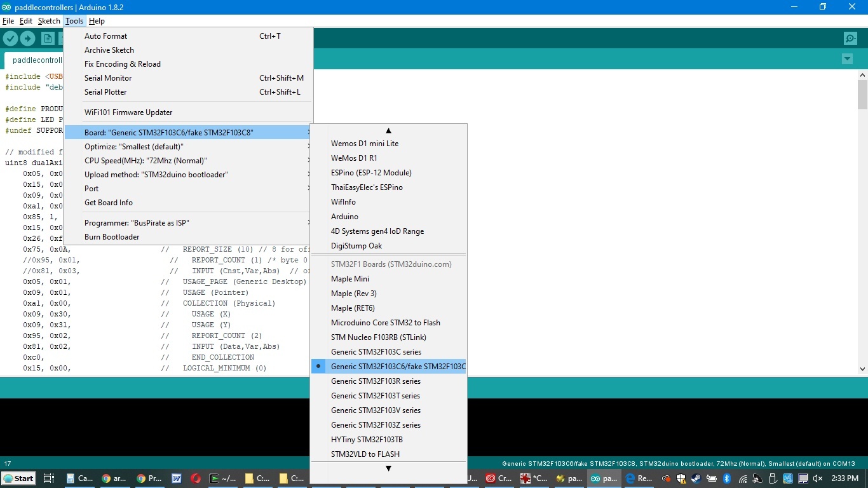Select Maple (RET6) board
Image resolution: width=868 pixels, height=488 pixels.
click(x=388, y=308)
